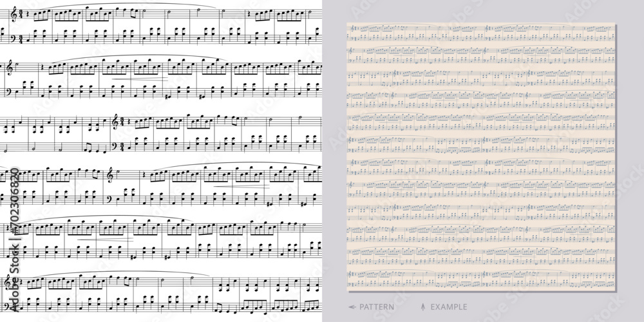This screenshot has height=322, width=644.
Task: Select the half note after the second treble clef
Action: 18,65
